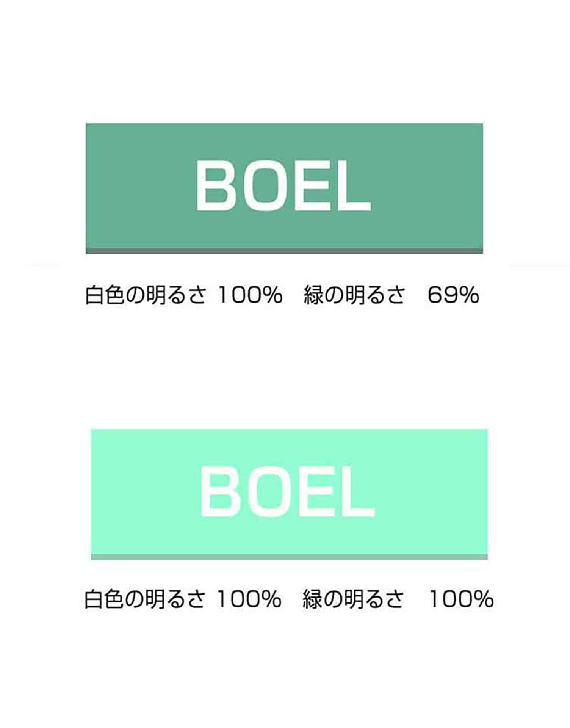Click 緑の明るさ label beside 69%
Viewport: 570px width, 728px height.
(x=354, y=295)
